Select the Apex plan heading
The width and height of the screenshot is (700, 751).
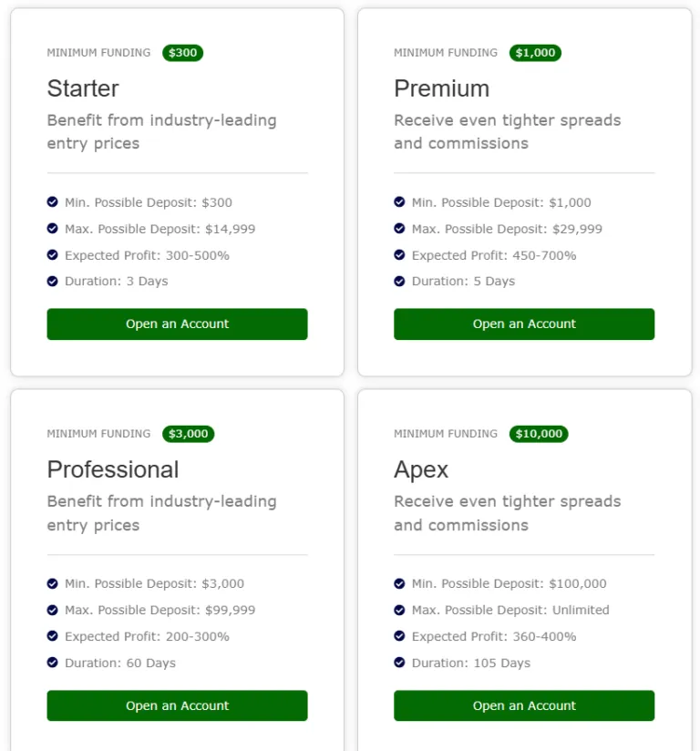421,469
